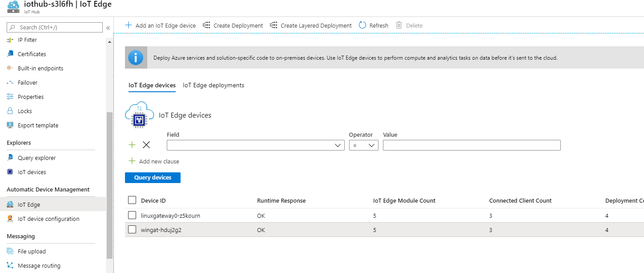Click the Value input field

point(471,145)
